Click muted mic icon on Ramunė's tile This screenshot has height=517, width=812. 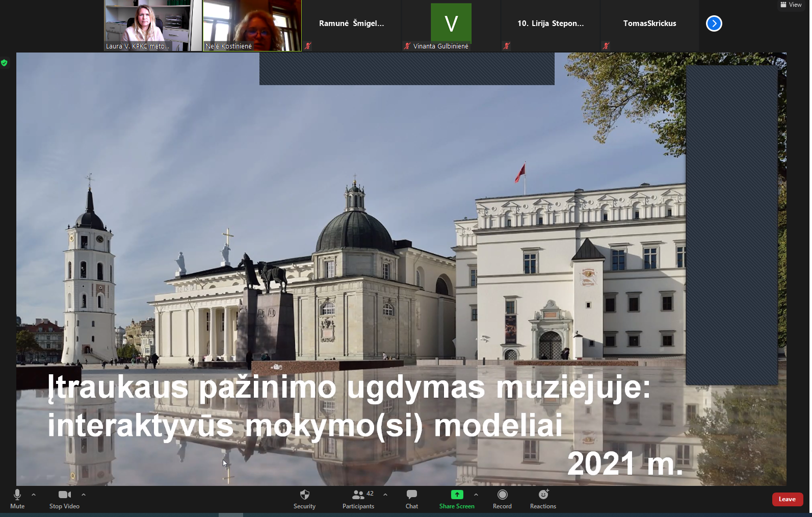[308, 46]
